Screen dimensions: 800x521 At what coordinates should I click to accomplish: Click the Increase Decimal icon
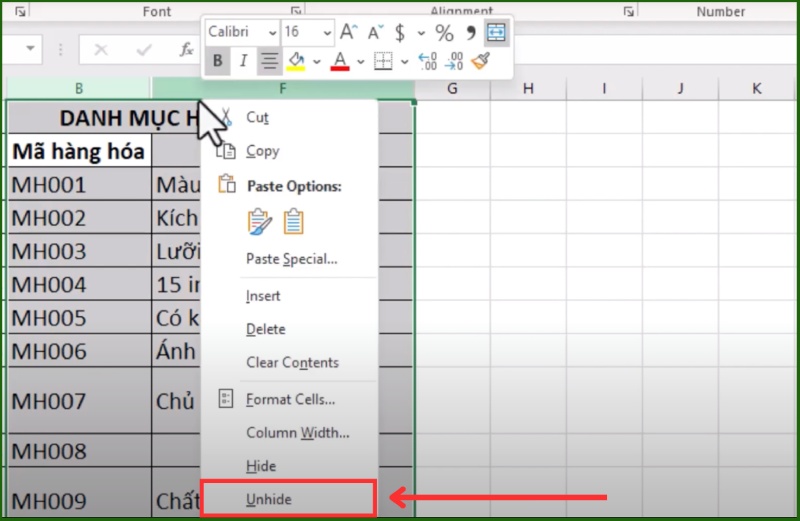[x=427, y=62]
